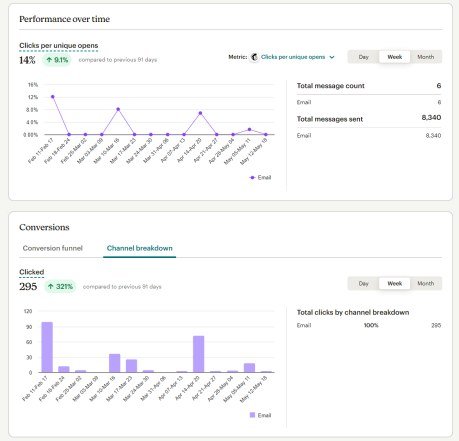Click the Feb 11-Feb 17 bar in Clicked chart
The image size is (459, 441).
47,347
